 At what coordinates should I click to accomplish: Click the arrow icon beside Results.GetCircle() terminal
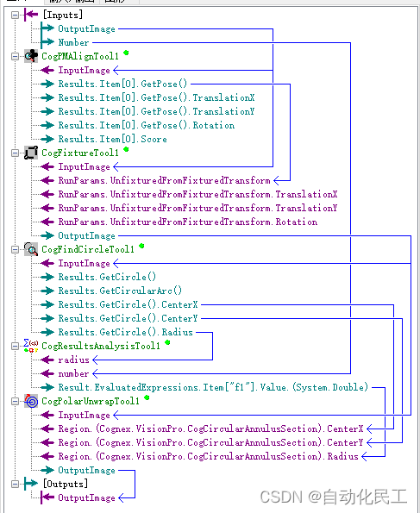47,277
